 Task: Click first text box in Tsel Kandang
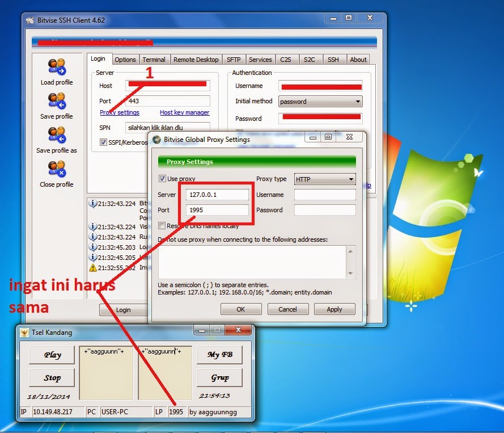[x=106, y=372]
